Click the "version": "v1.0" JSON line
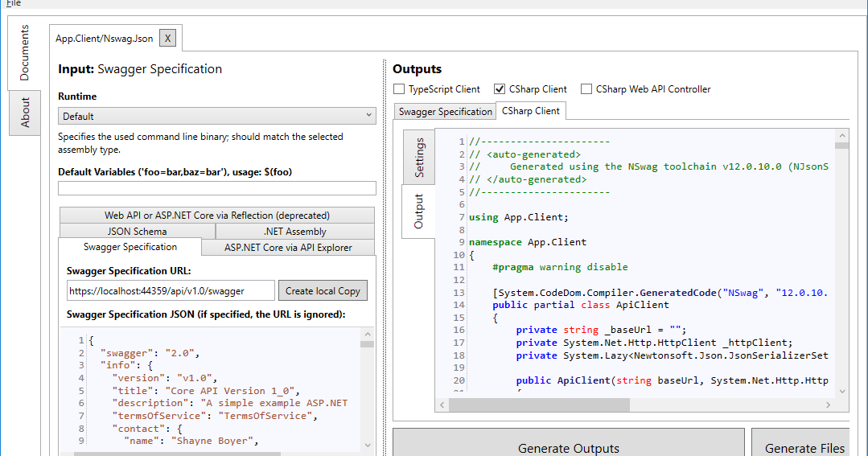868x456 pixels. 164,378
